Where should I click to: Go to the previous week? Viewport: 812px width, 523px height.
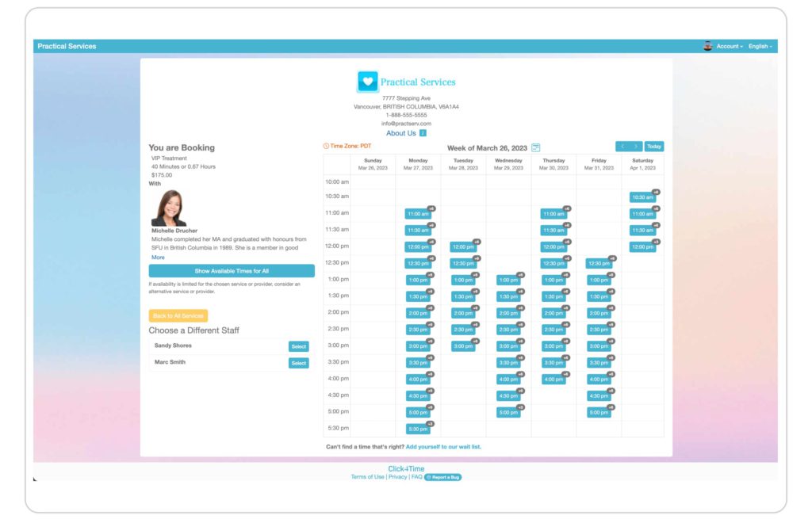pos(622,147)
